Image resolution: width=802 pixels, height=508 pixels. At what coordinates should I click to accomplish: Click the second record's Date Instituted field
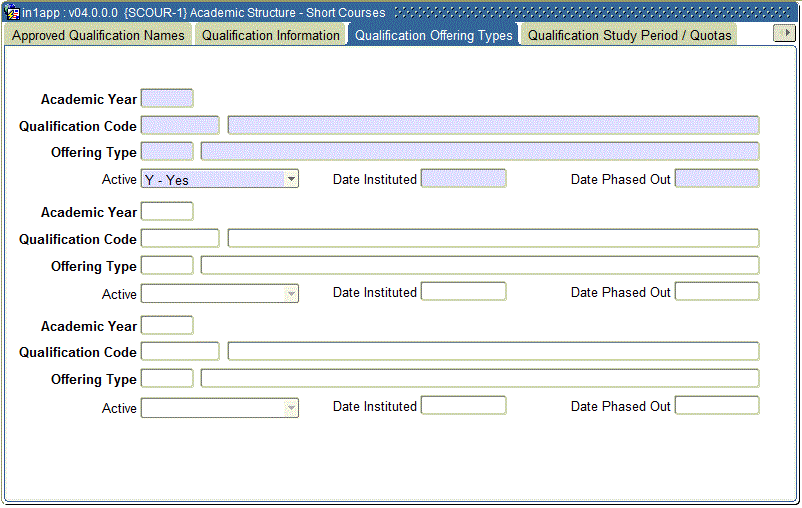click(463, 292)
